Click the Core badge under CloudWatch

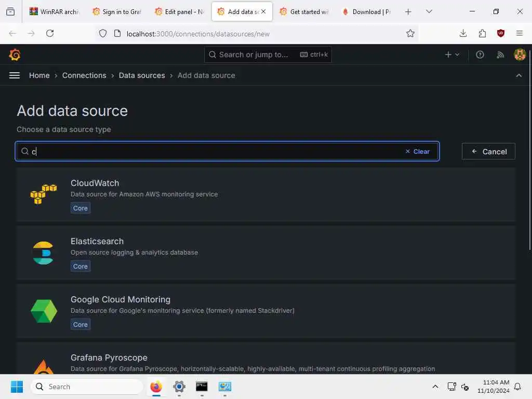click(81, 208)
